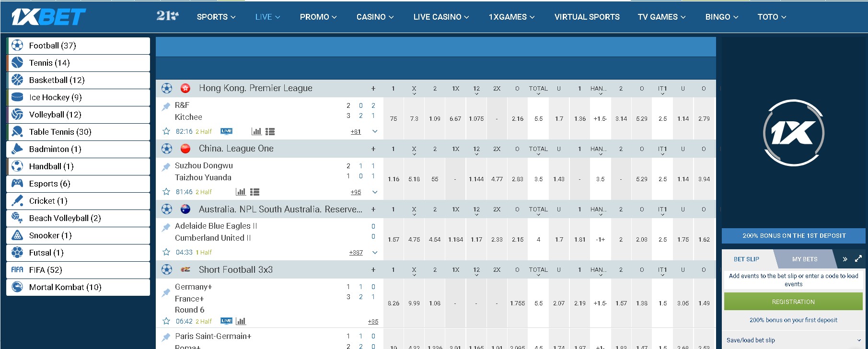Click the 200% BONUS ON THE 1ST DEPOSIT banner
Image resolution: width=868 pixels, height=349 pixels.
[794, 235]
